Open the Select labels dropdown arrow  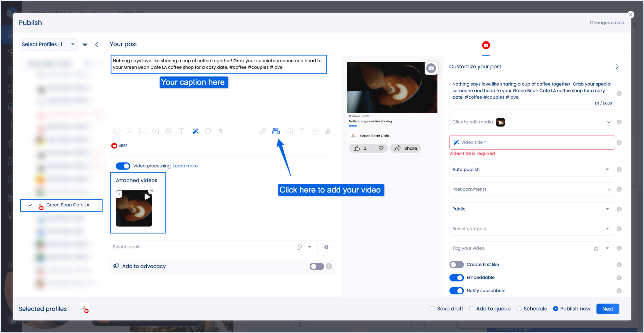pyautogui.click(x=310, y=247)
